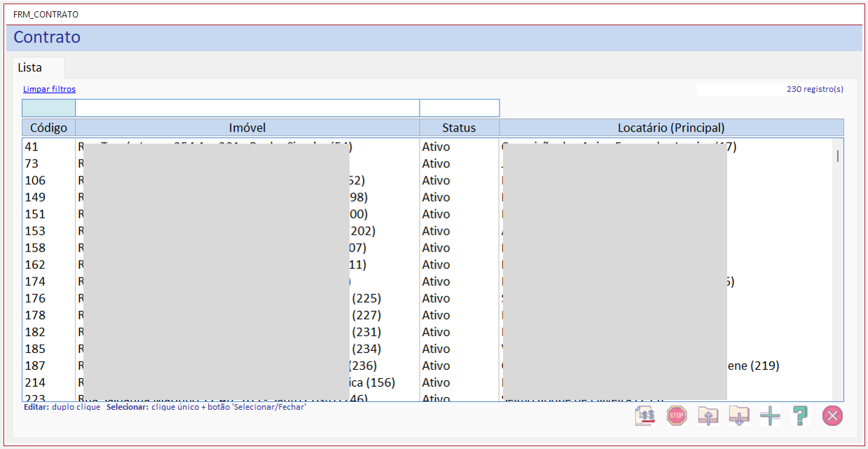This screenshot has width=868, height=449.
Task: Click the Código column header
Action: [x=48, y=127]
